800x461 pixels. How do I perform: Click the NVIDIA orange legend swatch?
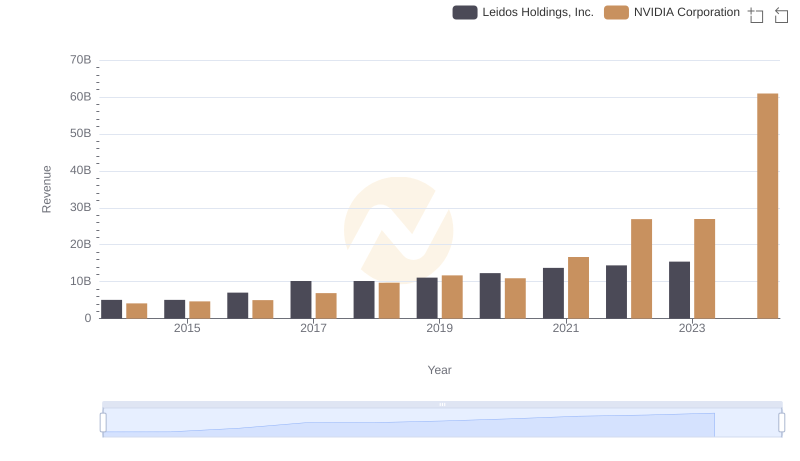[x=616, y=12]
